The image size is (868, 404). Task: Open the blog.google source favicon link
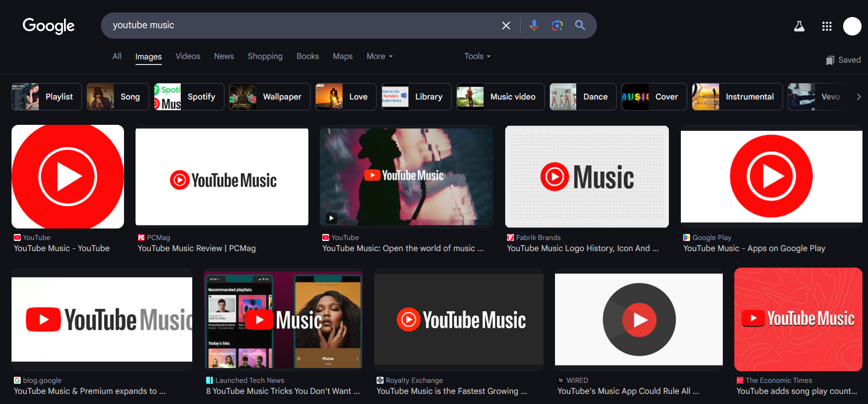pyautogui.click(x=17, y=381)
